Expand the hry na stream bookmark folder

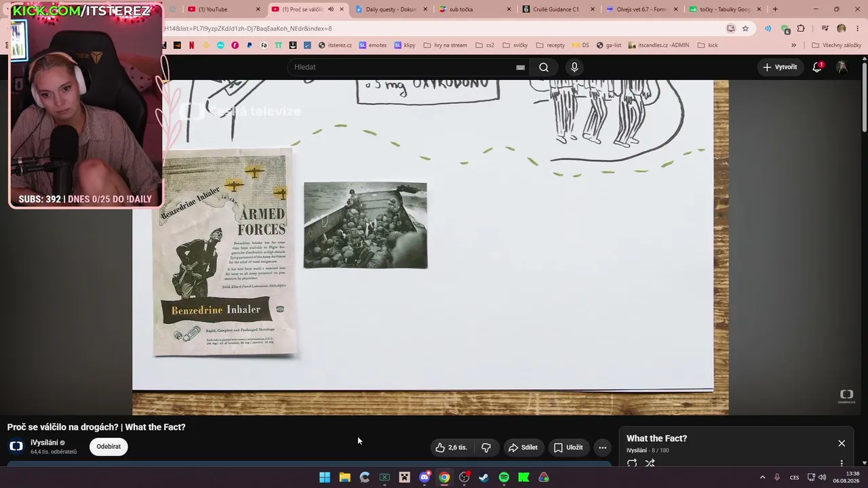[445, 45]
